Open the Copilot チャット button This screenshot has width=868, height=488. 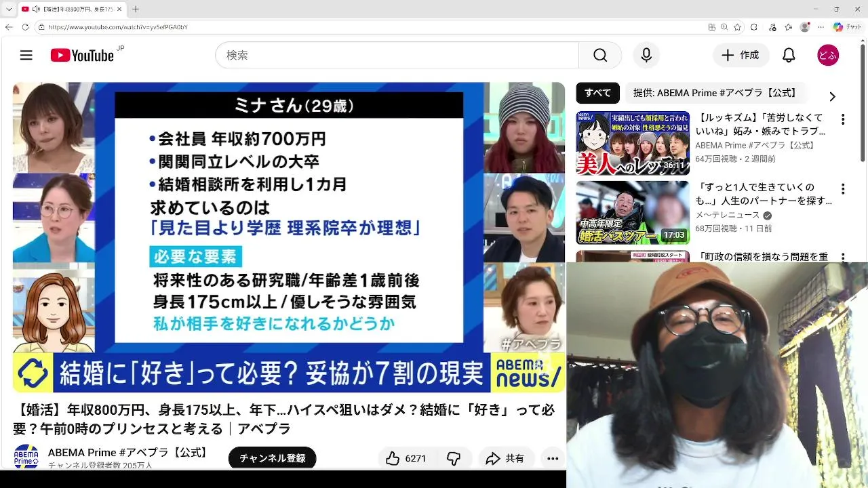point(848,27)
